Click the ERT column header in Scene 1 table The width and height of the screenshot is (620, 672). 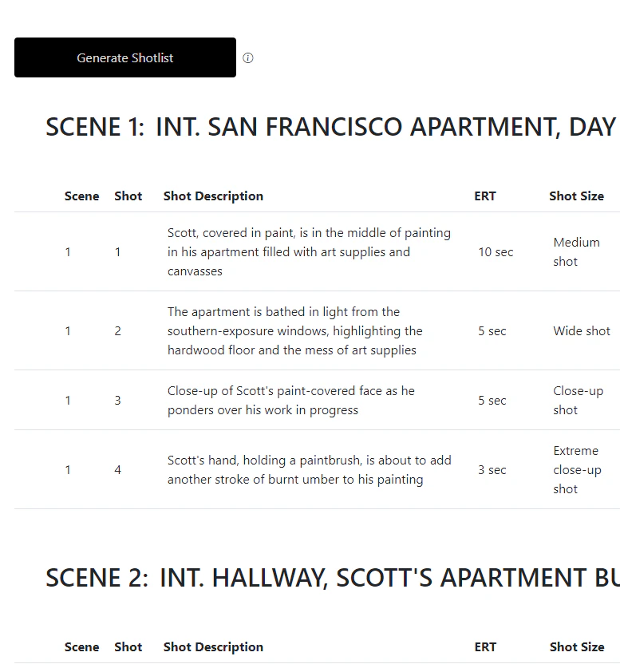(485, 196)
